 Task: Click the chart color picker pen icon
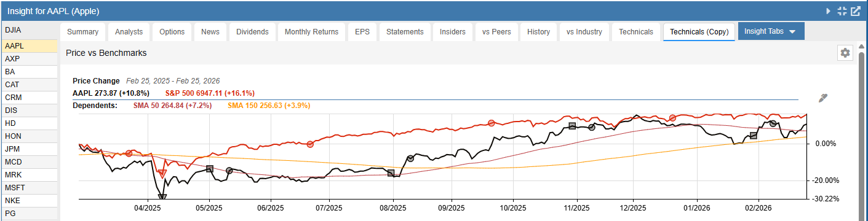click(823, 98)
